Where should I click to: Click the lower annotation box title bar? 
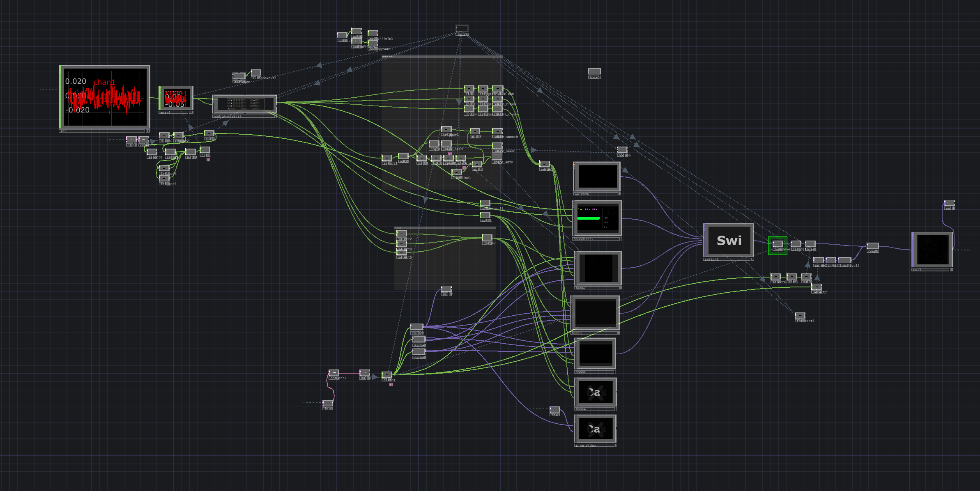tap(445, 228)
